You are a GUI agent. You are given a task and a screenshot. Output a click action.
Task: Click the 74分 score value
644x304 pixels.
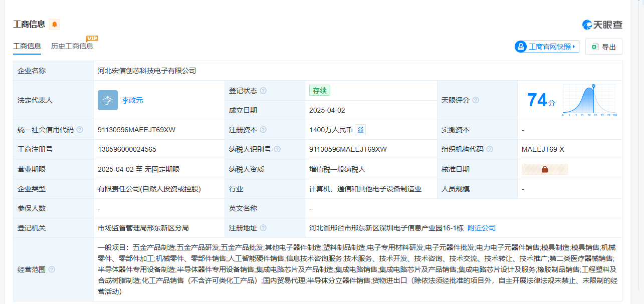pos(541,100)
